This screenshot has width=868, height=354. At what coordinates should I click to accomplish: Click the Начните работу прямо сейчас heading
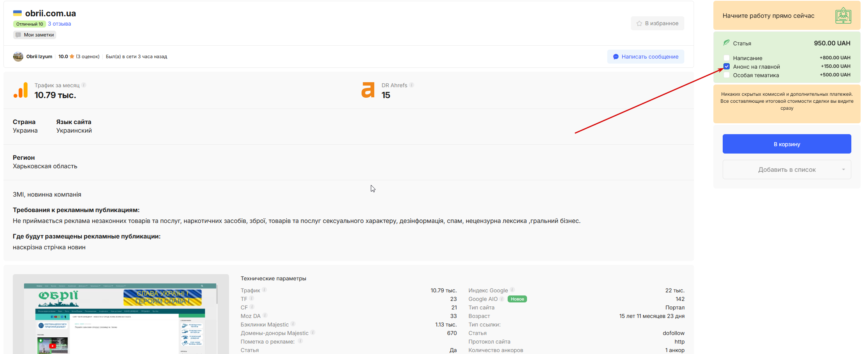[x=768, y=16]
